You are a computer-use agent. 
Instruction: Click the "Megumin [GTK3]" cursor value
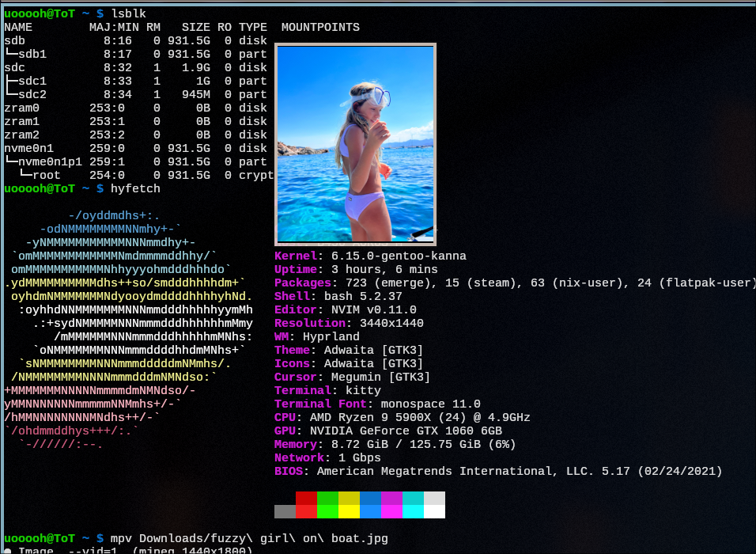(x=381, y=378)
